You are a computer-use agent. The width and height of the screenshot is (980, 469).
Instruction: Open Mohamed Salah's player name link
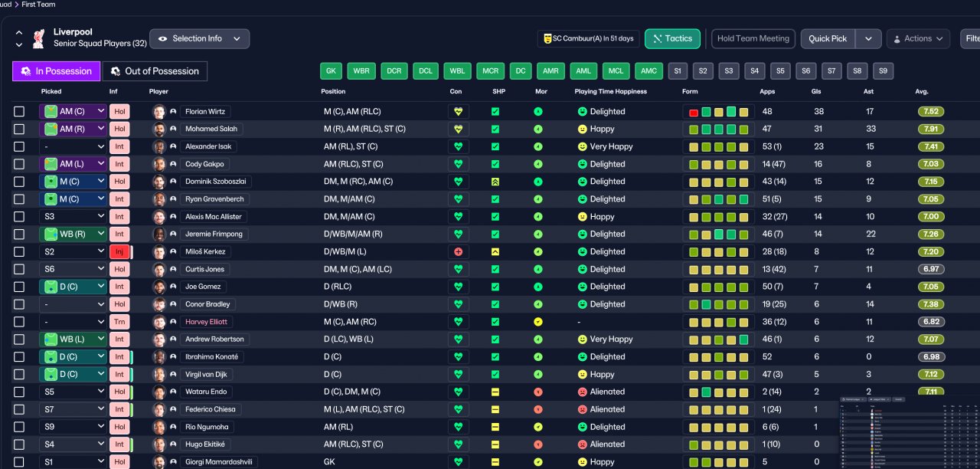[211, 129]
